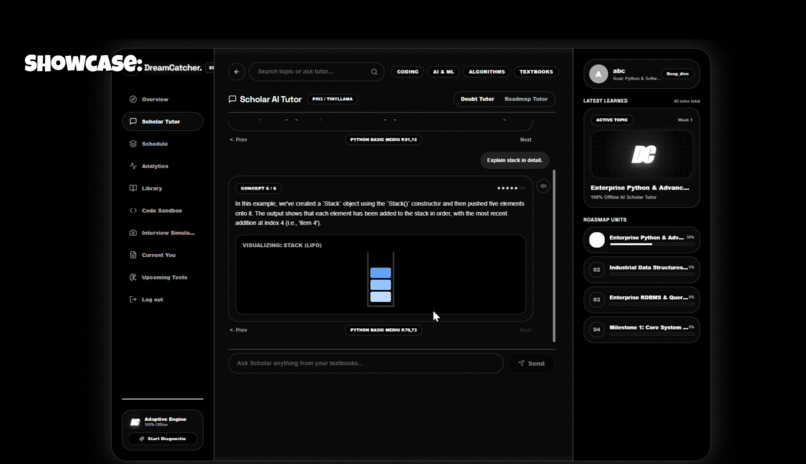806x464 pixels.
Task: Click the Scholar Tutor chat bubble icon
Action: [x=133, y=121]
